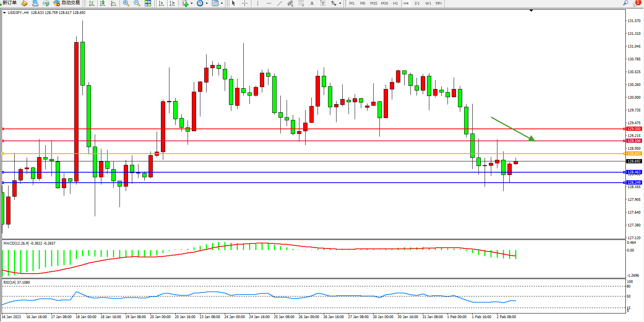Toggle Chart Shift button

pos(172,3)
